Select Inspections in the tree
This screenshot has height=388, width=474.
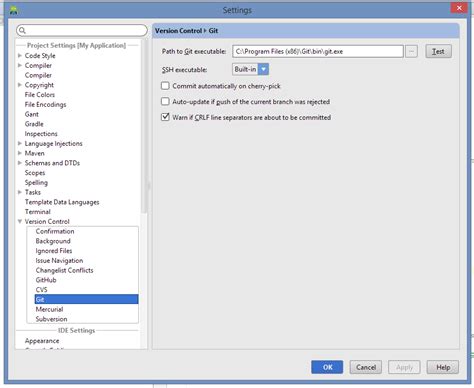[x=41, y=134]
